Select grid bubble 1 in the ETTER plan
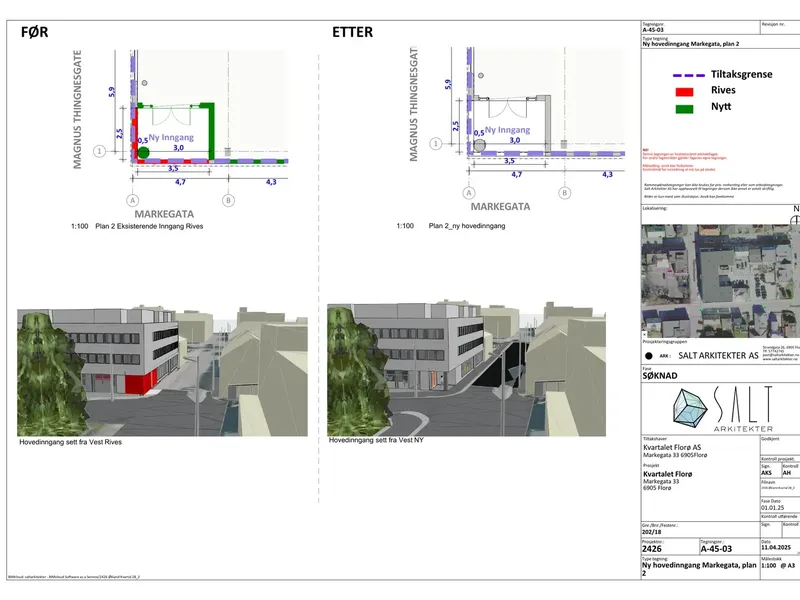 [435, 143]
